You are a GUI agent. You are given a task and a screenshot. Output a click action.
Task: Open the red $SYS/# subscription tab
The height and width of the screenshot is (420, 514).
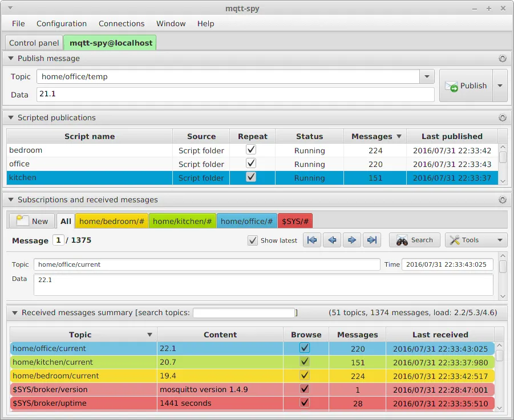[295, 221]
